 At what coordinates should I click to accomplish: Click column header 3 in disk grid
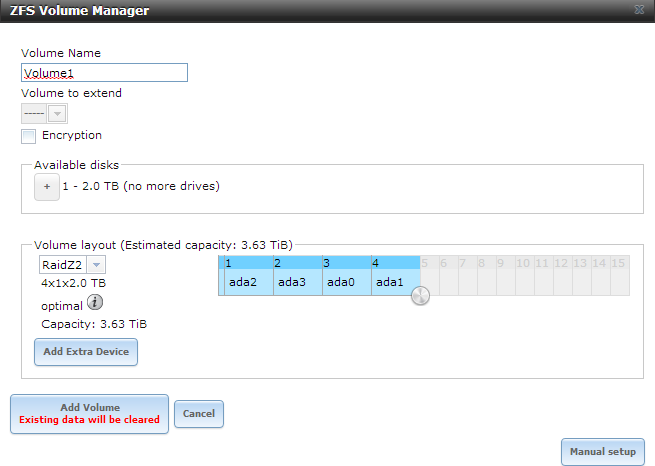pyautogui.click(x=347, y=263)
